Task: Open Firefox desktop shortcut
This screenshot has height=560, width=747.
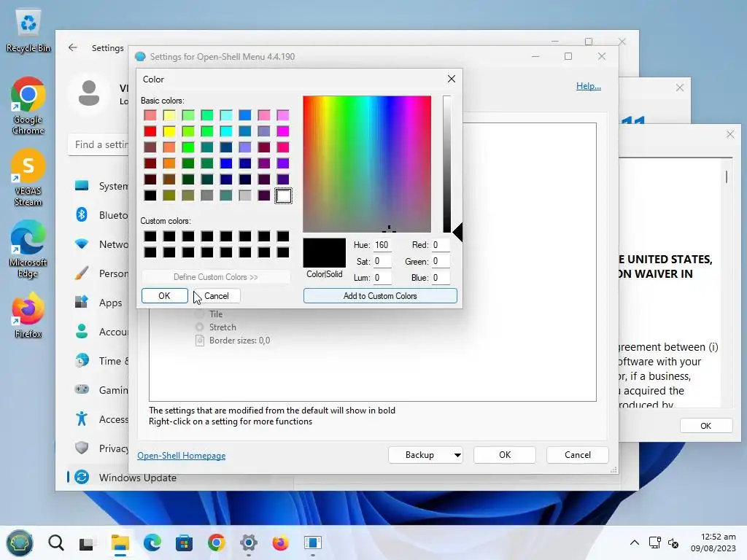Action: (x=28, y=315)
